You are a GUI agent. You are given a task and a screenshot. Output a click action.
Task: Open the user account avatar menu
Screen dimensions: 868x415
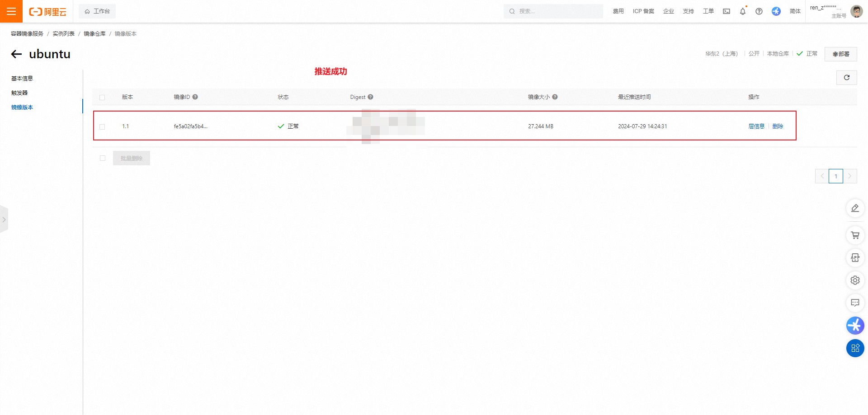coord(856,11)
